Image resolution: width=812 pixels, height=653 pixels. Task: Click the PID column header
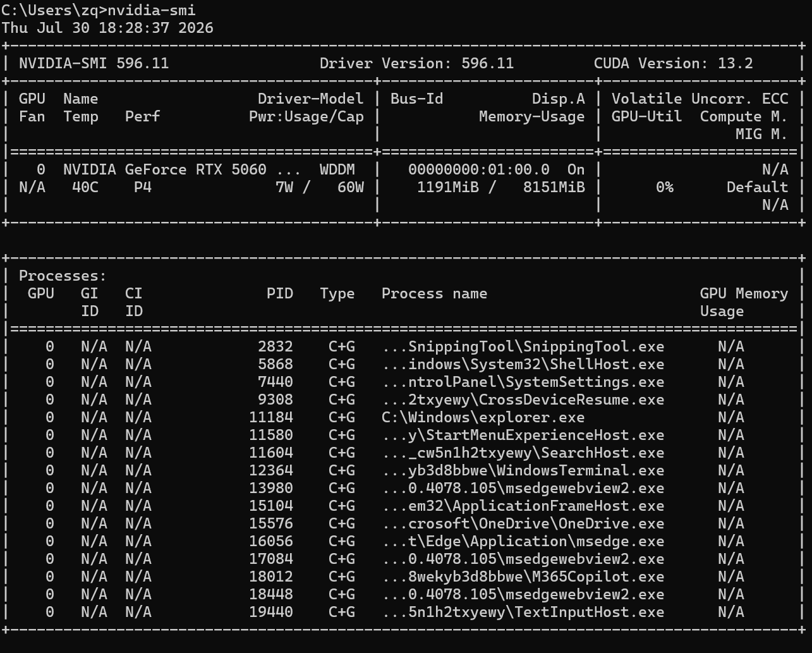(280, 293)
